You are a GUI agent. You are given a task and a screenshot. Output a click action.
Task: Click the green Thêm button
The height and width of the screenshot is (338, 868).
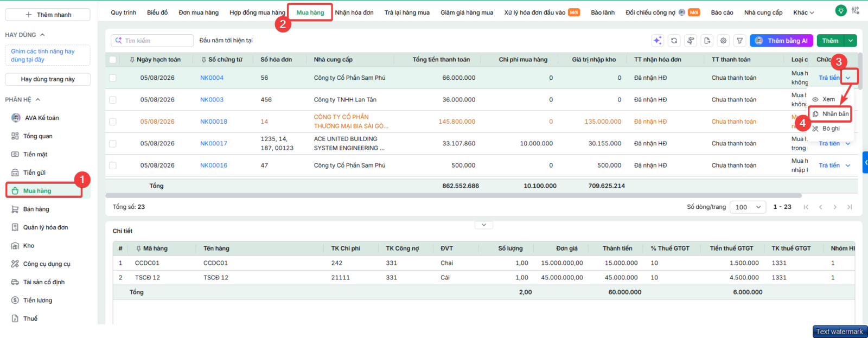(831, 41)
